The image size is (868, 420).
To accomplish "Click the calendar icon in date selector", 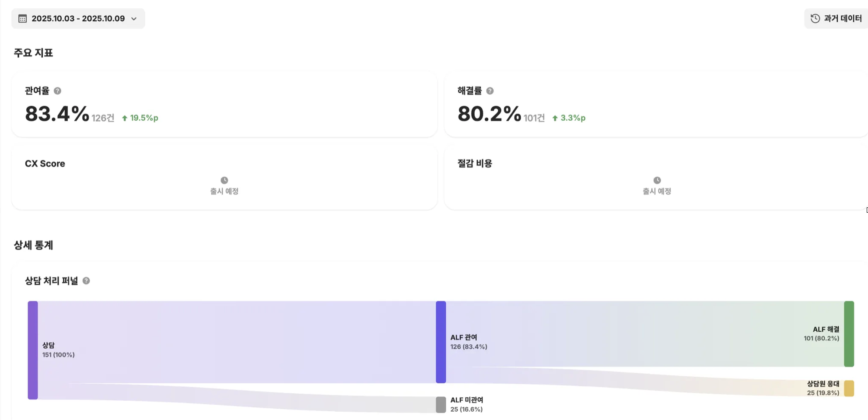I will click(22, 18).
